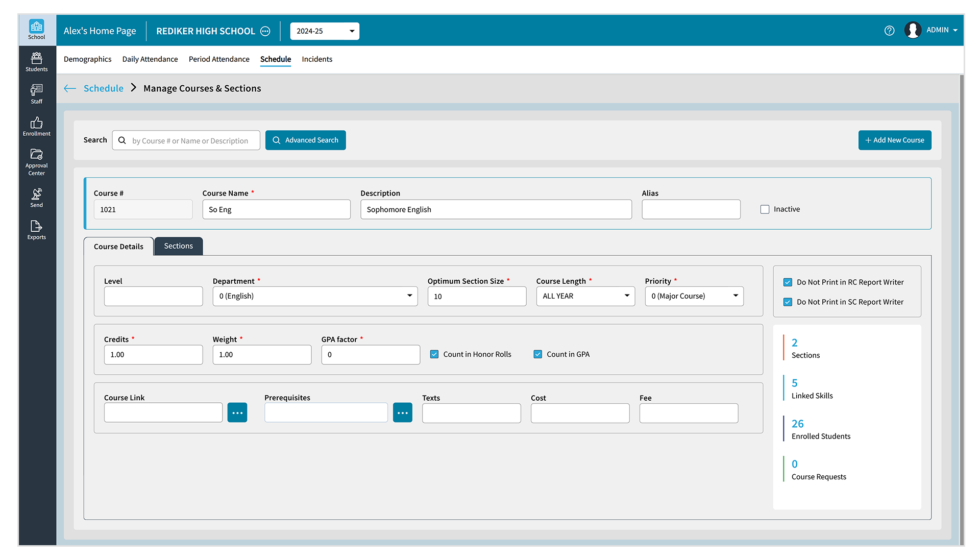The height and width of the screenshot is (560, 980).
Task: Click the ellipsis next to Course Link
Action: [237, 412]
